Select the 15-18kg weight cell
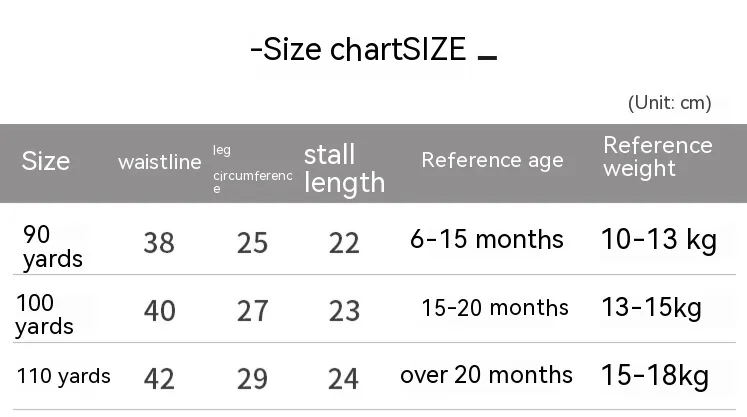 click(655, 375)
